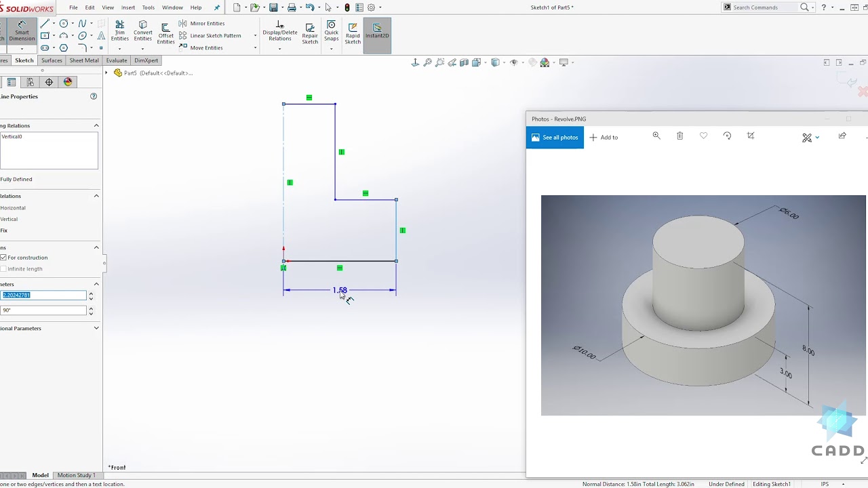Open the Tools menu
Viewport: 868px width, 488px height.
(x=149, y=7)
